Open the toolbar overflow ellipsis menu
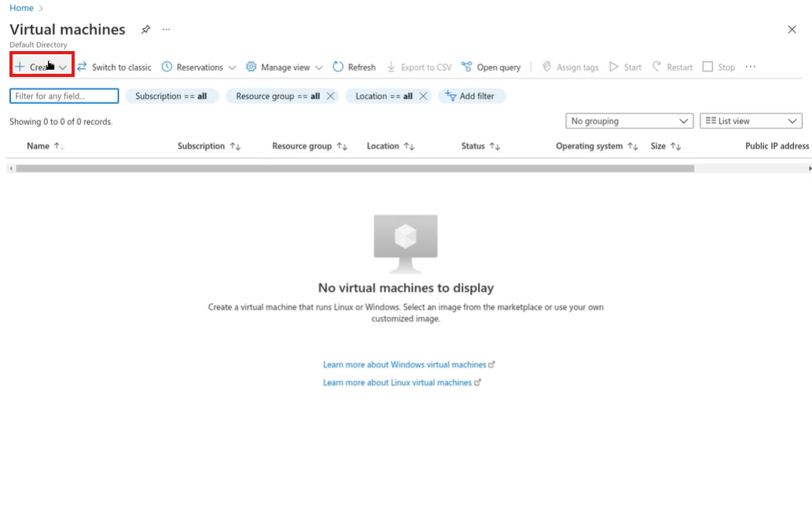The image size is (812, 510). (751, 67)
